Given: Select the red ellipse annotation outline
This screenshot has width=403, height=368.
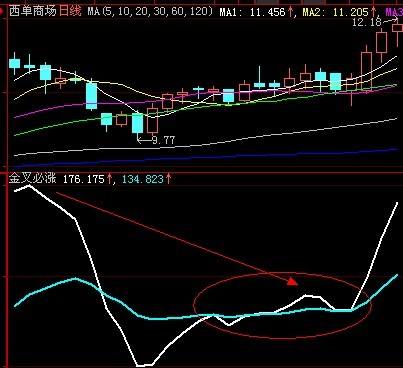Looking at the screenshot, I should (x=282, y=305).
